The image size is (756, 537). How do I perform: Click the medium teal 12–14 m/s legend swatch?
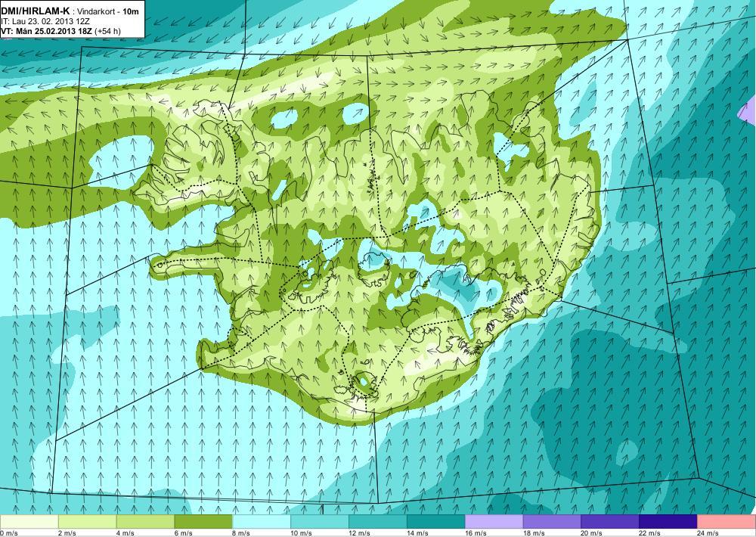point(377,522)
